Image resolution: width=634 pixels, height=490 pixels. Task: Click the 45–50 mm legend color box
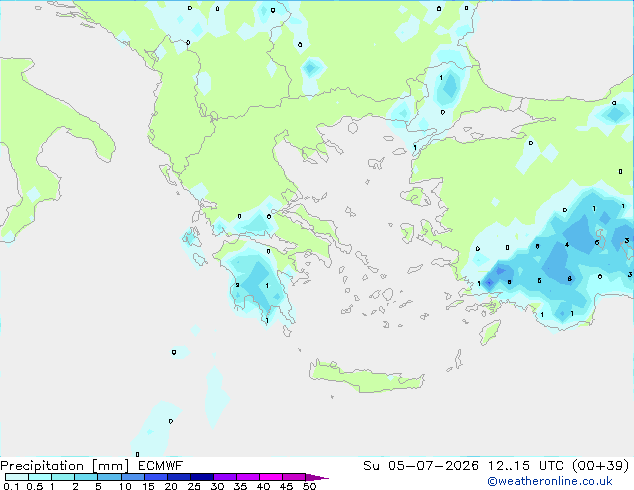click(294, 477)
